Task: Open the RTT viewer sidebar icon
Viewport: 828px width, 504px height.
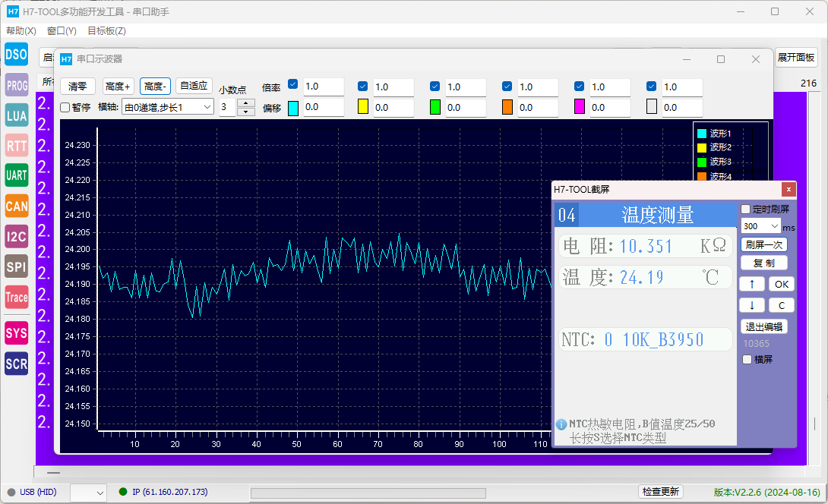Action: 17,146
